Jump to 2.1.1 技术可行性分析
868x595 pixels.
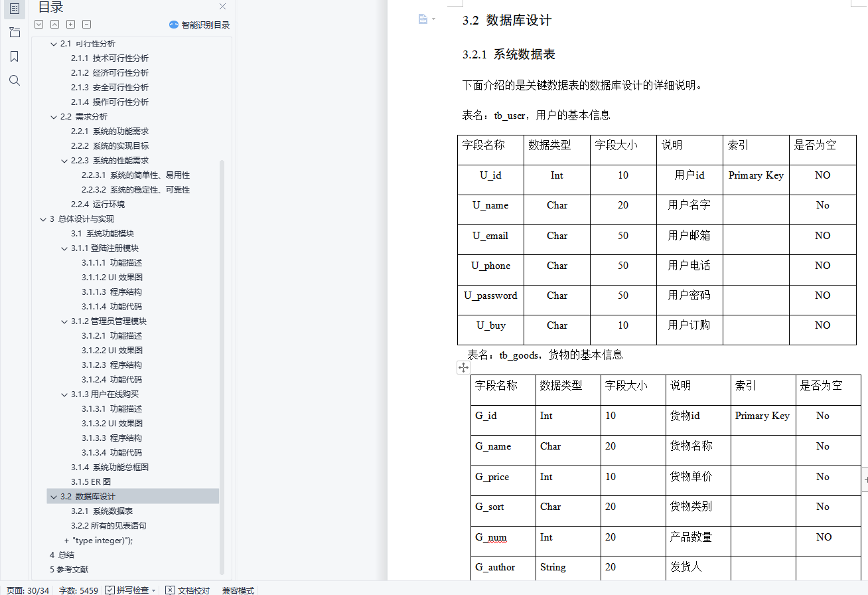pyautogui.click(x=109, y=58)
